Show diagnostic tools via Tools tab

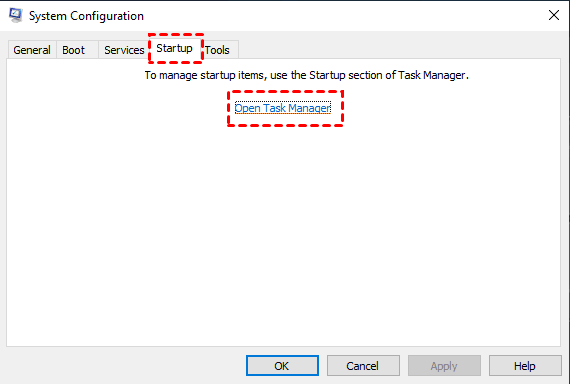click(x=217, y=50)
